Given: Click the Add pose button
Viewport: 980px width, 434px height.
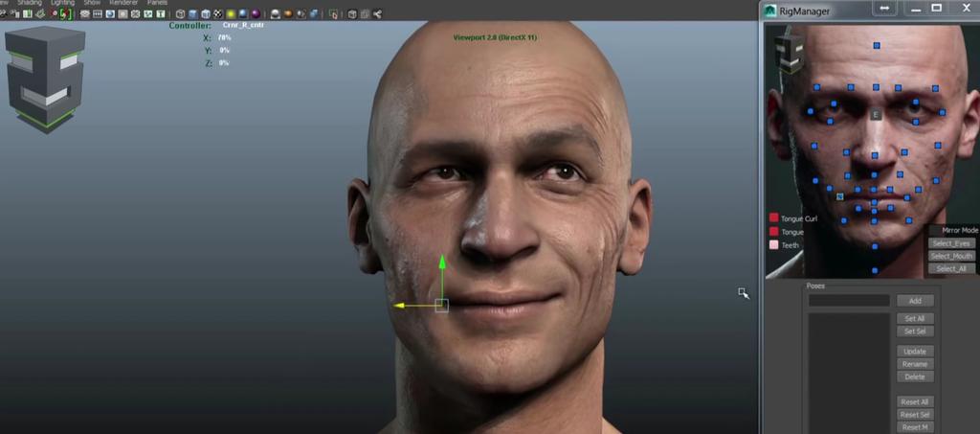Looking at the screenshot, I should tap(915, 301).
